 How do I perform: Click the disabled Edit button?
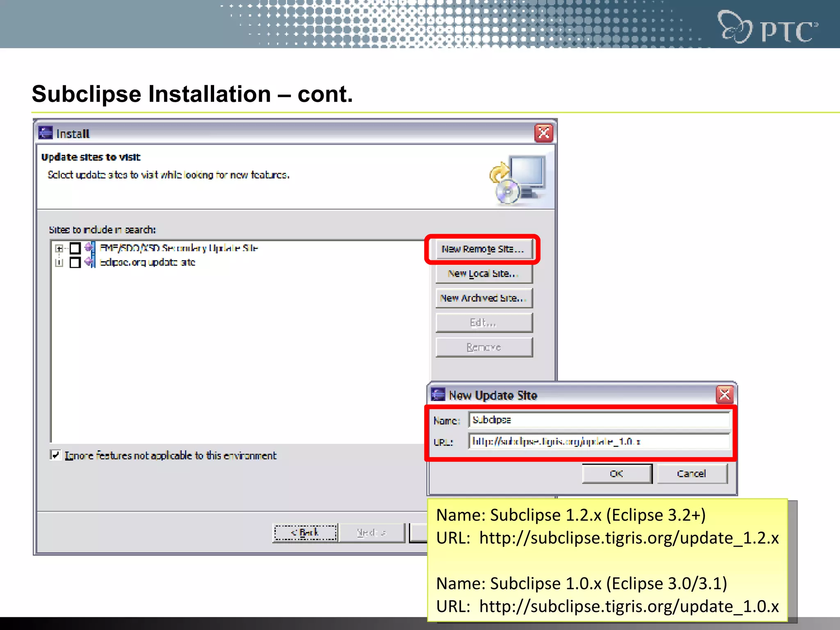(x=484, y=323)
